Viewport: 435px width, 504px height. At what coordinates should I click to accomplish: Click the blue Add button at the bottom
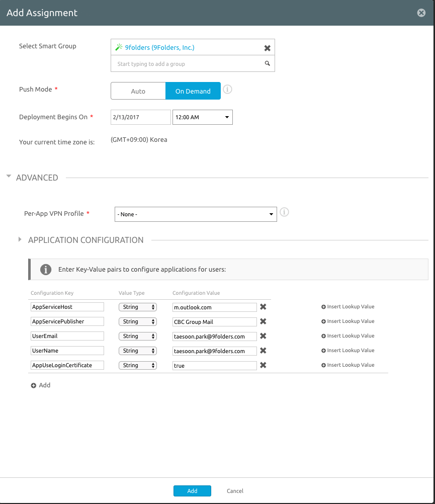pyautogui.click(x=192, y=491)
